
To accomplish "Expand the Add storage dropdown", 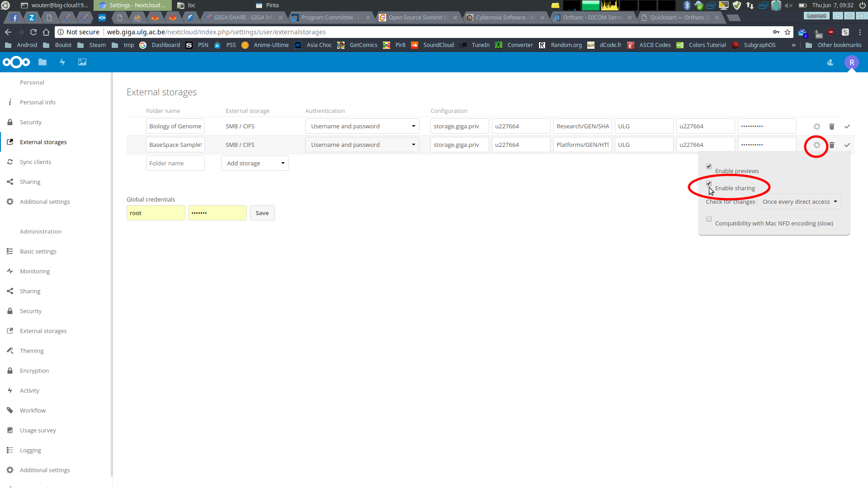I will click(255, 163).
